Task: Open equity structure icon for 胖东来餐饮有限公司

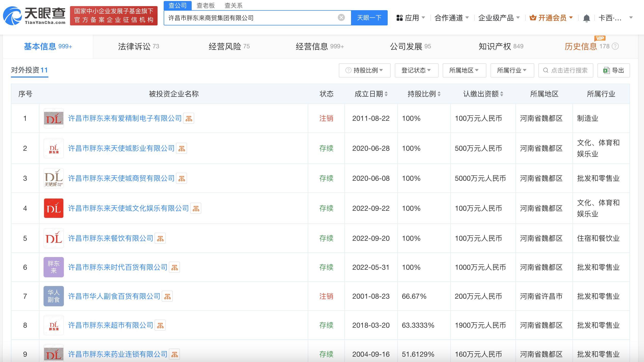Action: click(x=160, y=238)
